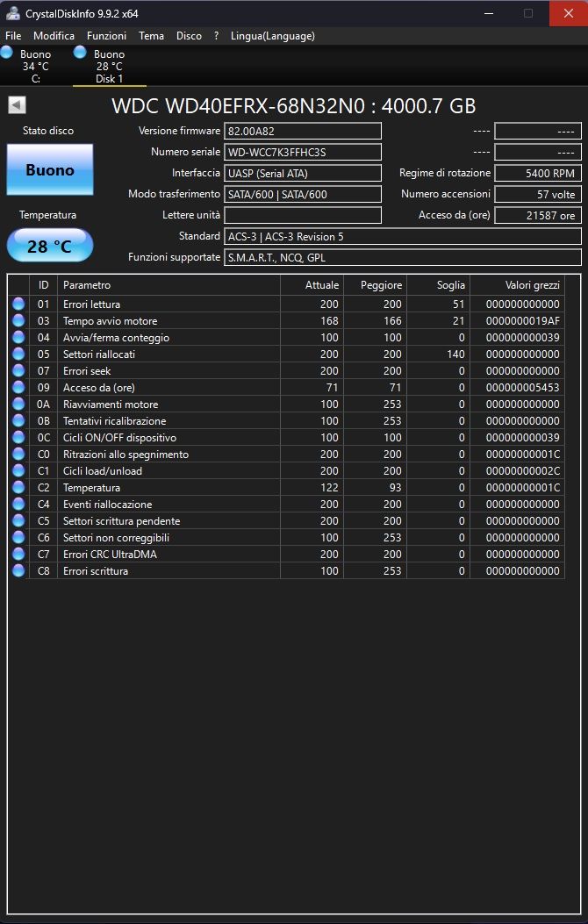This screenshot has width=588, height=924.
Task: Click the status orb for Errori lettura
Action: click(18, 304)
